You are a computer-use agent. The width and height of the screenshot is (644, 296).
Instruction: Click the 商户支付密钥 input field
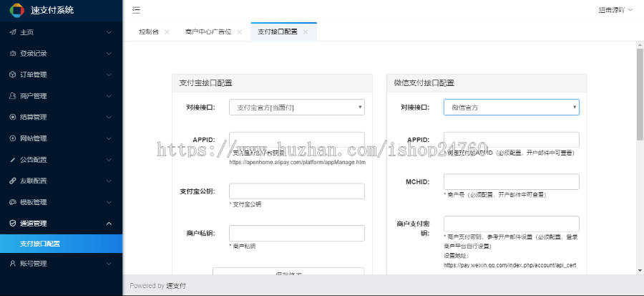[x=512, y=224]
